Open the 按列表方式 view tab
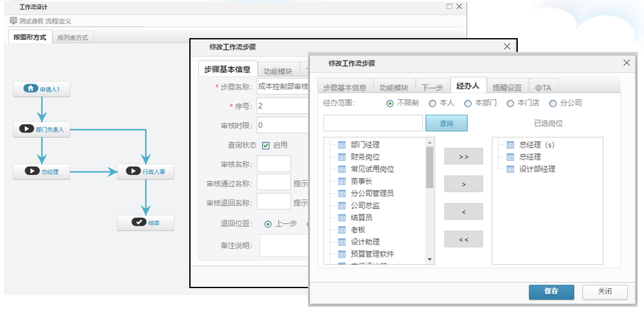The height and width of the screenshot is (310, 644). click(x=72, y=37)
